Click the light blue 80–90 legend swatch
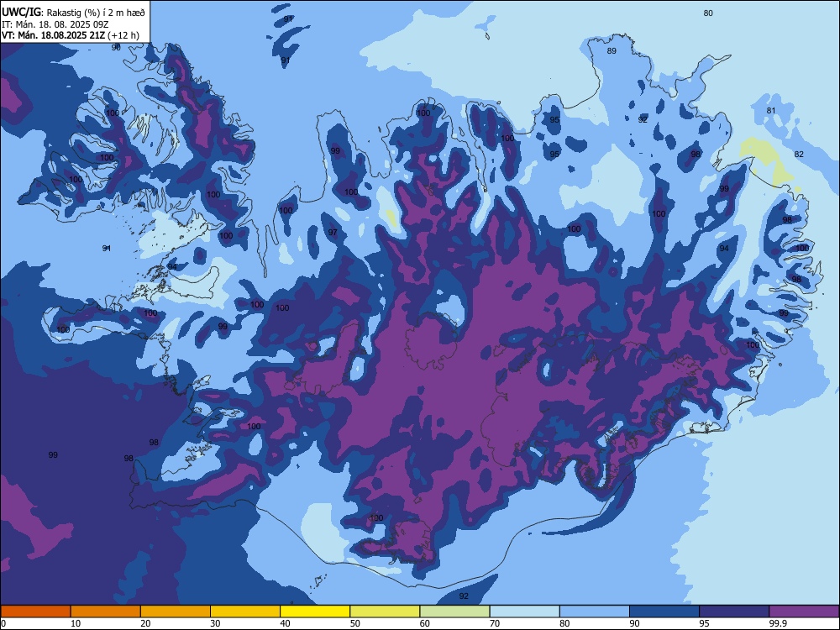This screenshot has width=840, height=630. click(594, 612)
